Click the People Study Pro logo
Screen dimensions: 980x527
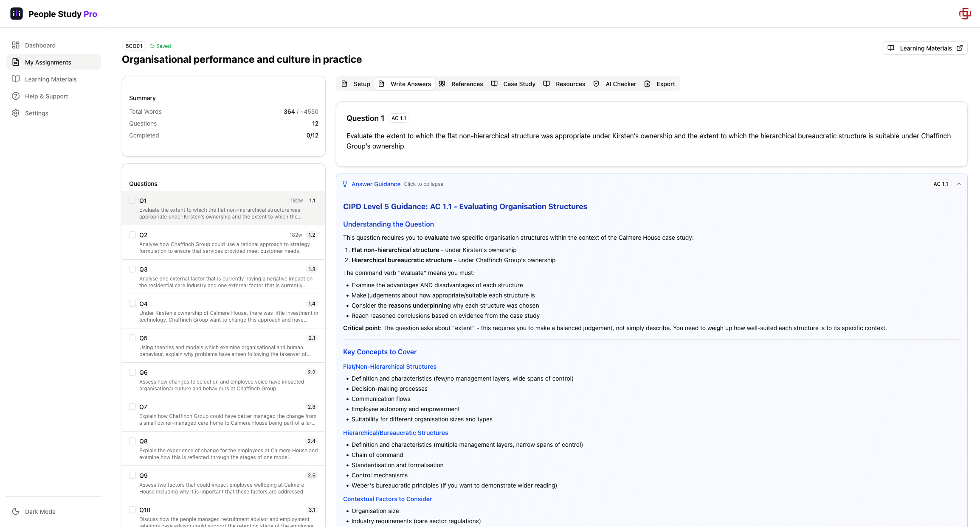click(x=54, y=14)
